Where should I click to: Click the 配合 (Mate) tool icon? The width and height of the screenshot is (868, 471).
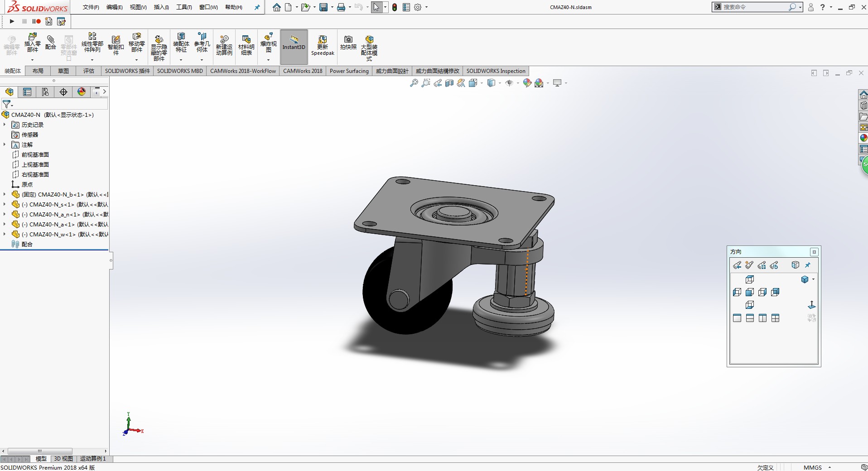coord(51,43)
